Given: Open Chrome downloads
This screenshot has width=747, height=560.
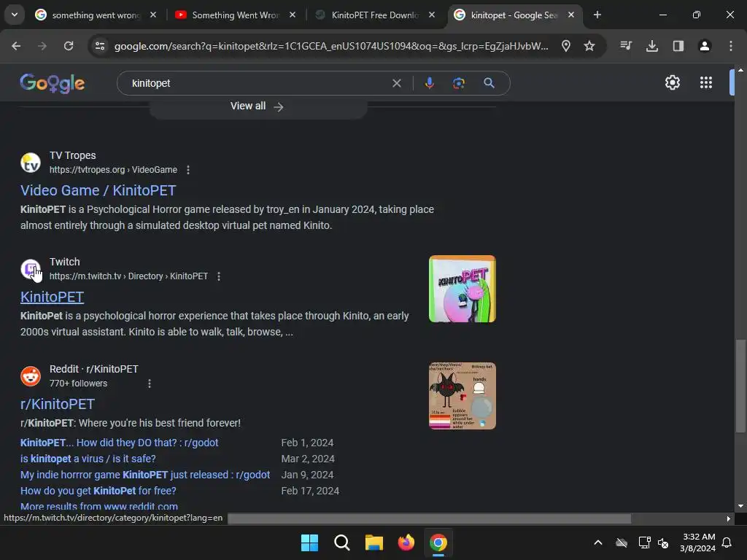Looking at the screenshot, I should point(652,46).
